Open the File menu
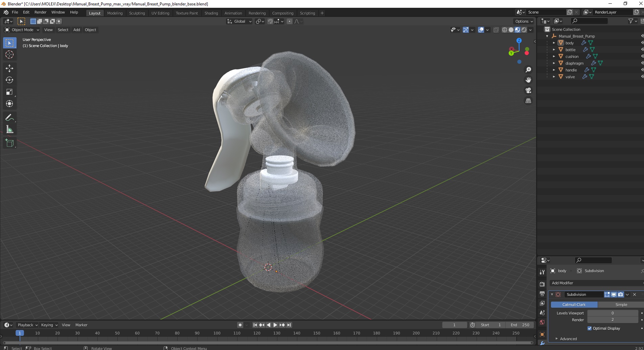This screenshot has width=644, height=350. pyautogui.click(x=15, y=12)
